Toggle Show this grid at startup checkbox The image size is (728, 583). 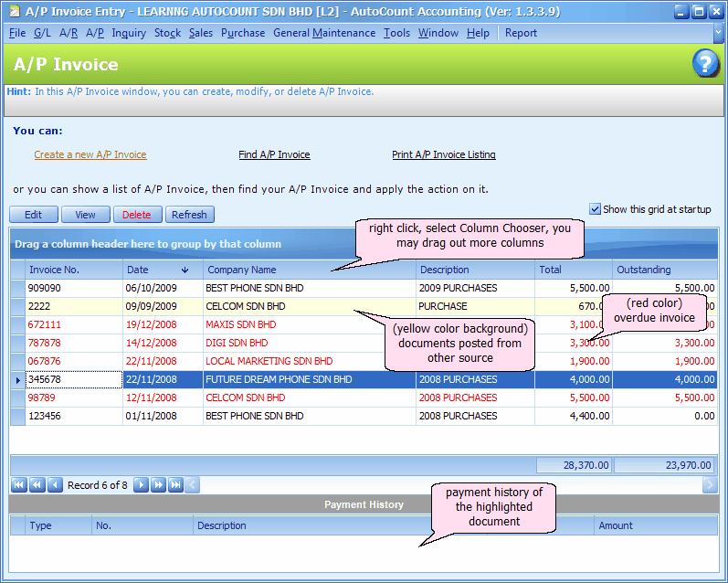click(595, 209)
